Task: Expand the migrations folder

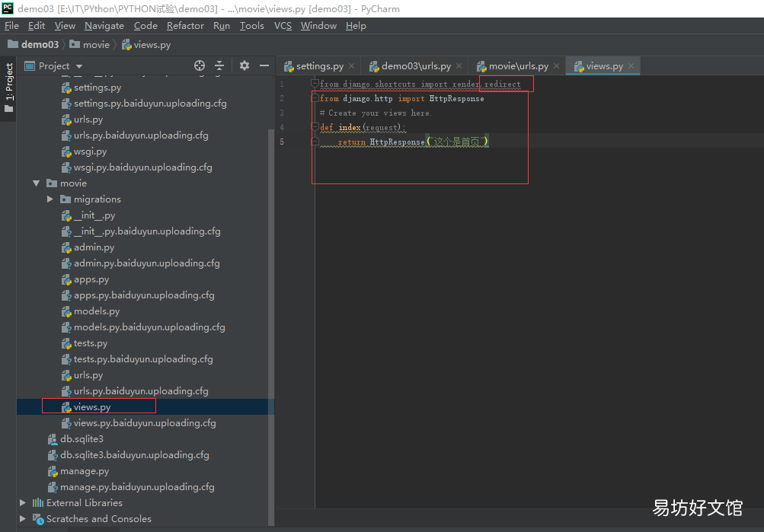Action: pos(50,199)
